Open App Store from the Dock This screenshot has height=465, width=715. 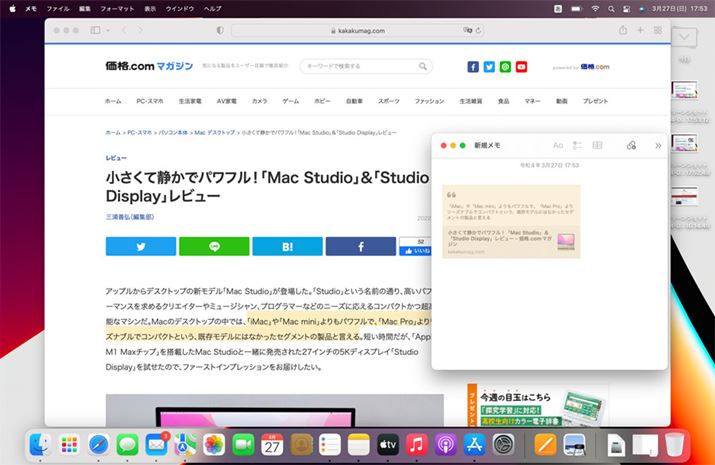[475, 444]
